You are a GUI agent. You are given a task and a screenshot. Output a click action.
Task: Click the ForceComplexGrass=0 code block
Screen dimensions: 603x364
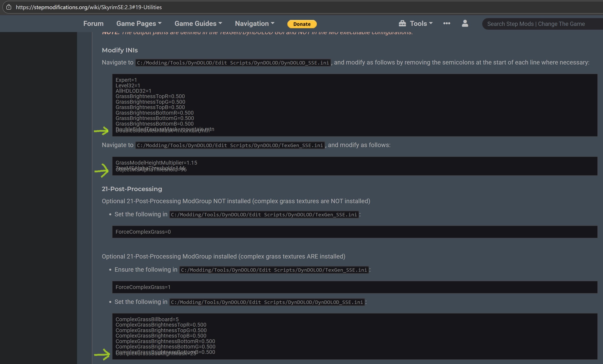click(x=143, y=232)
